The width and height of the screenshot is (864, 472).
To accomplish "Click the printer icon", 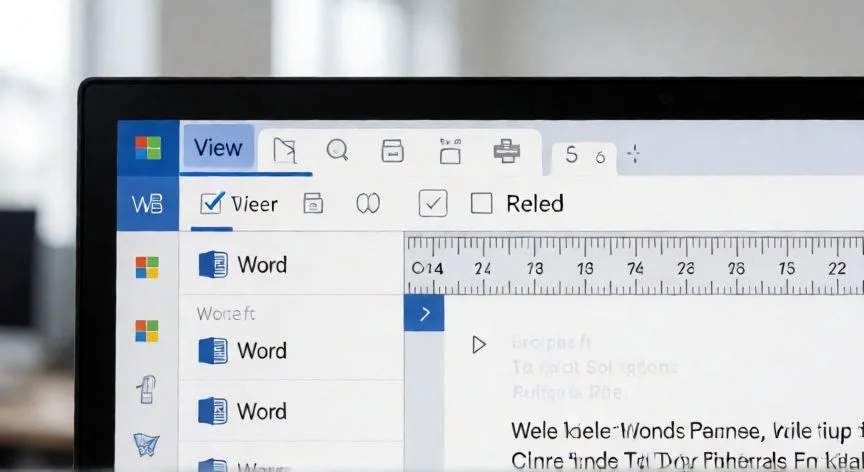I will [506, 151].
